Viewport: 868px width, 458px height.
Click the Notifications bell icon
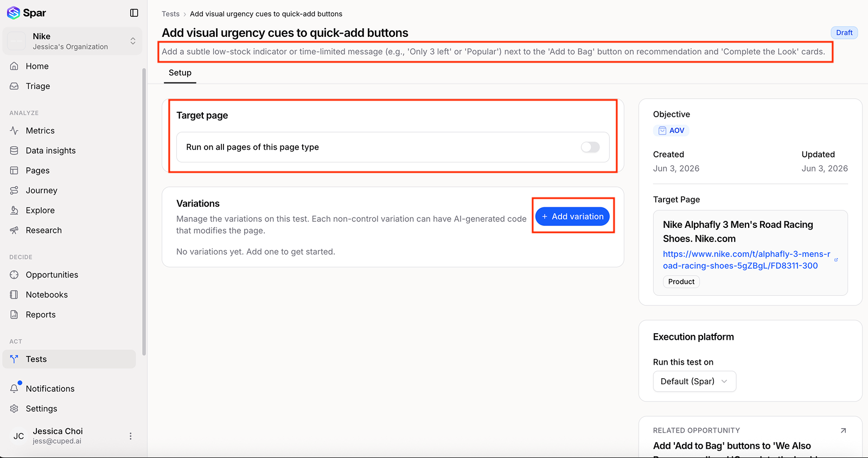point(14,389)
